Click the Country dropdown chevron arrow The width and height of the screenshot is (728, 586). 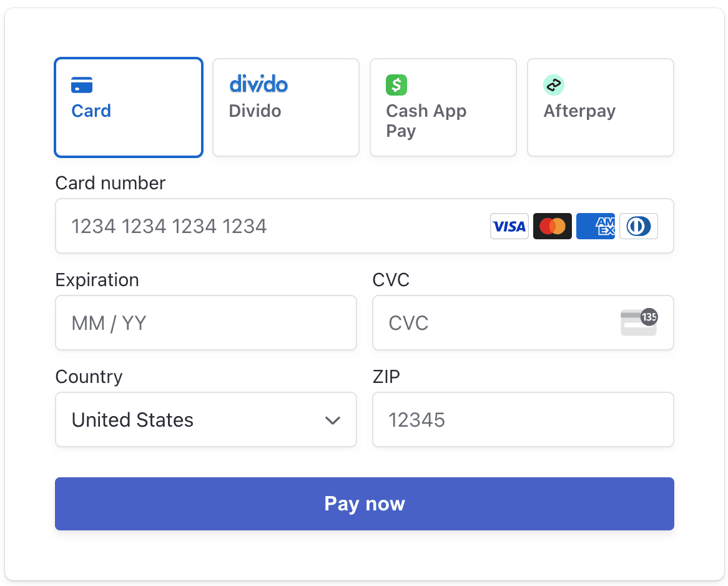(x=332, y=420)
